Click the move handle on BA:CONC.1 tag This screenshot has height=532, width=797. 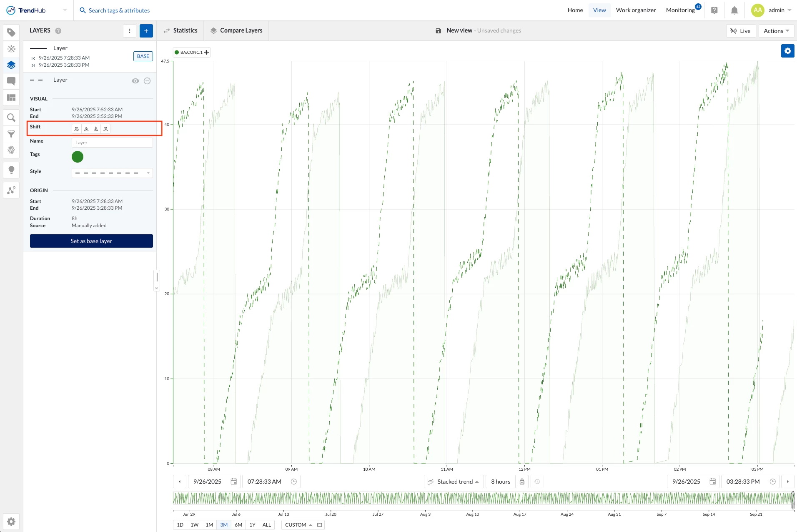click(206, 53)
